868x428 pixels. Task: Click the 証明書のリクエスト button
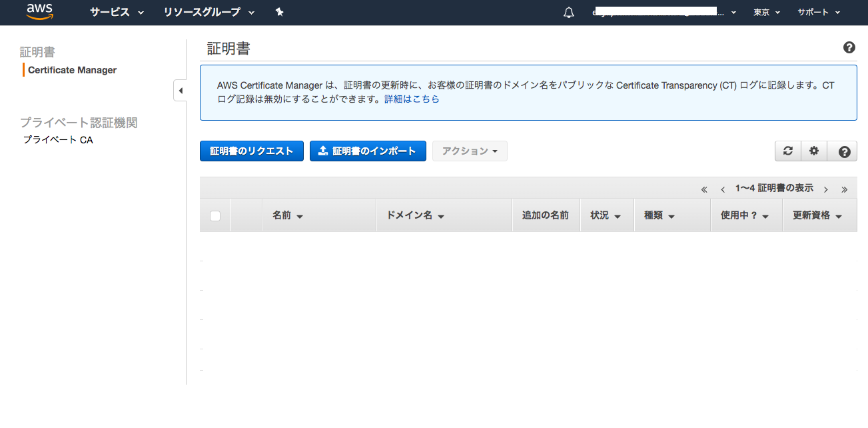252,151
